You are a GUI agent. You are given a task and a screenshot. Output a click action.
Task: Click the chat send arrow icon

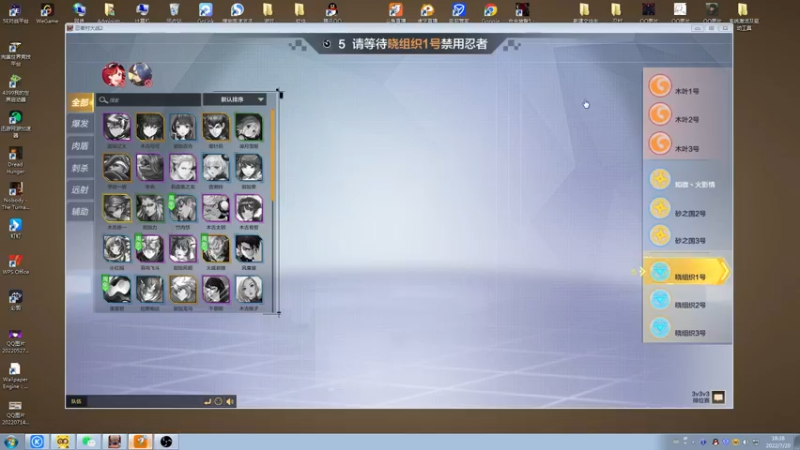207,402
